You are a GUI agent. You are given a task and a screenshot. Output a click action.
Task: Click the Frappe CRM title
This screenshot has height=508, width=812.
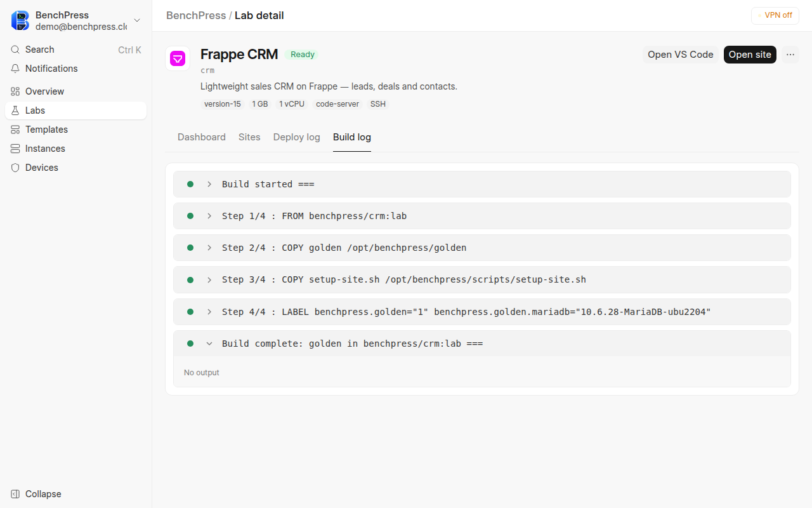click(239, 55)
